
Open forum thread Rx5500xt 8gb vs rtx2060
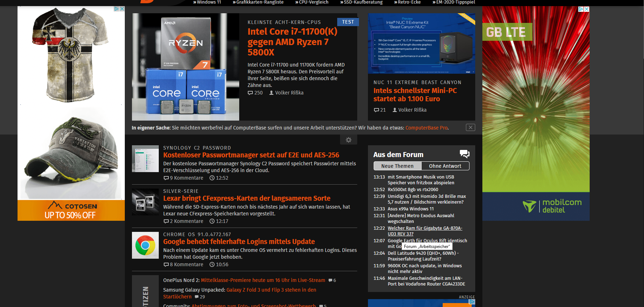pyautogui.click(x=413, y=190)
